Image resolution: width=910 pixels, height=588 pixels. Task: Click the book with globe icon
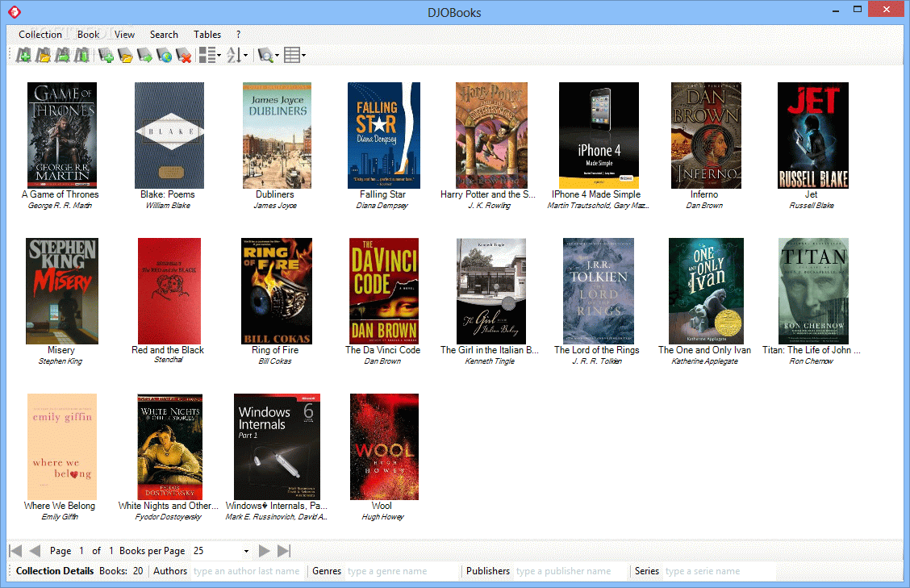[165, 55]
